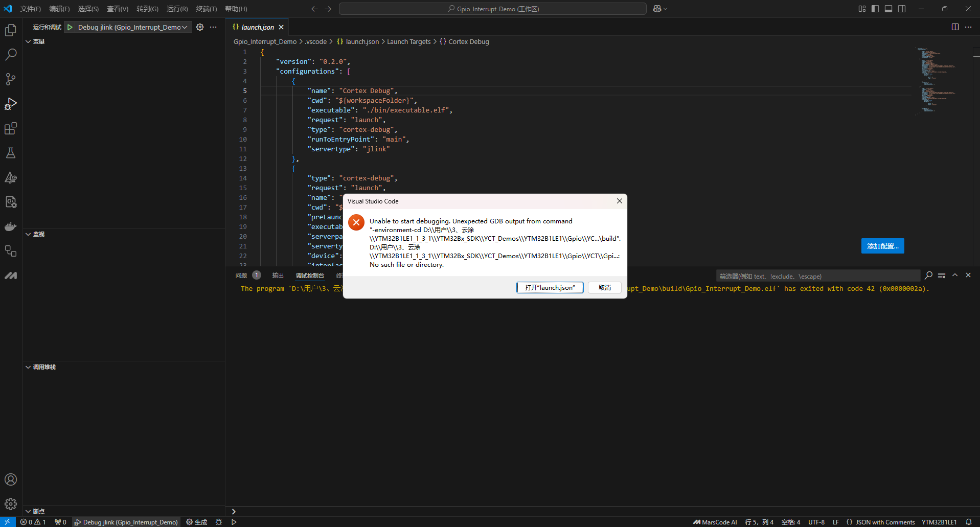
Task: Open the 选择(S) menu
Action: 88,9
